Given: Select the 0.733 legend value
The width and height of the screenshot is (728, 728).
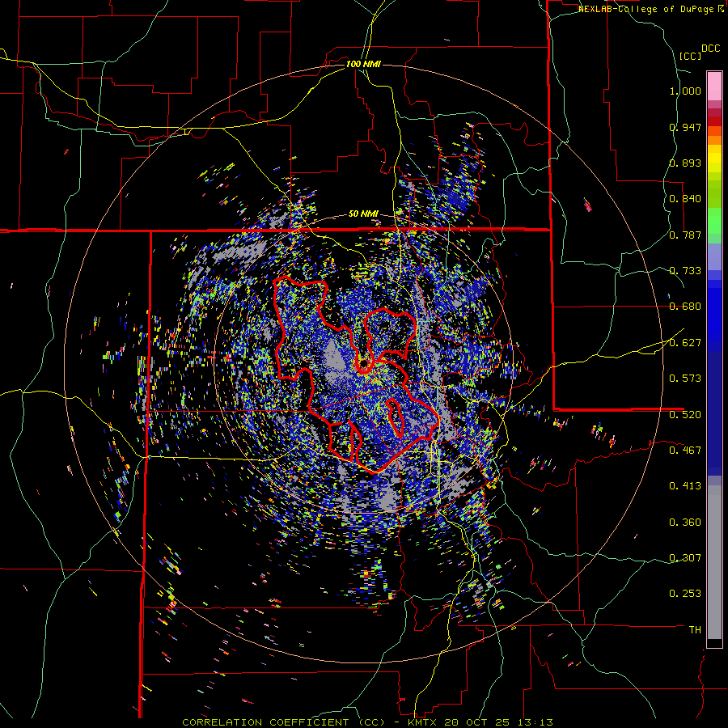Looking at the screenshot, I should click(x=685, y=271).
